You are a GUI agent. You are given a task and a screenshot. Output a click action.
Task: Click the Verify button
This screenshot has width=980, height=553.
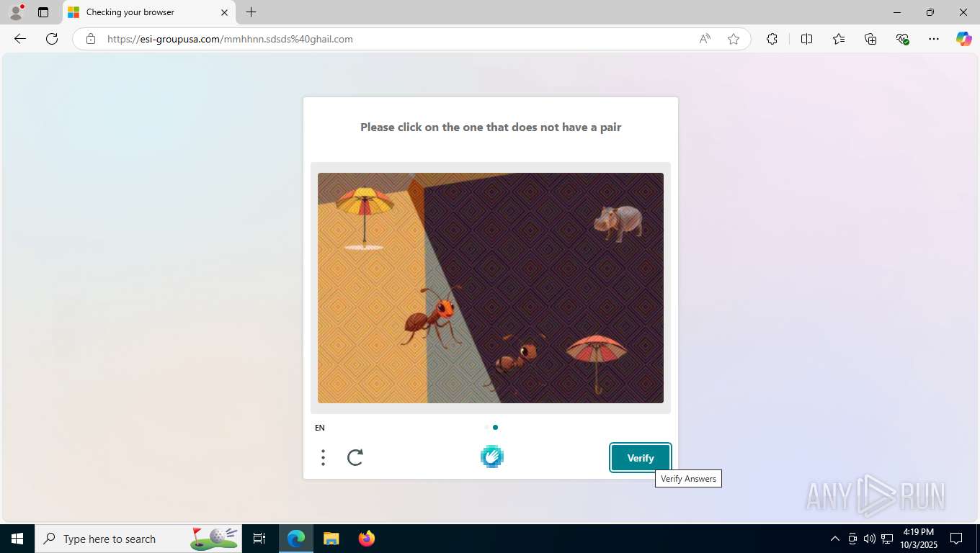(x=641, y=458)
